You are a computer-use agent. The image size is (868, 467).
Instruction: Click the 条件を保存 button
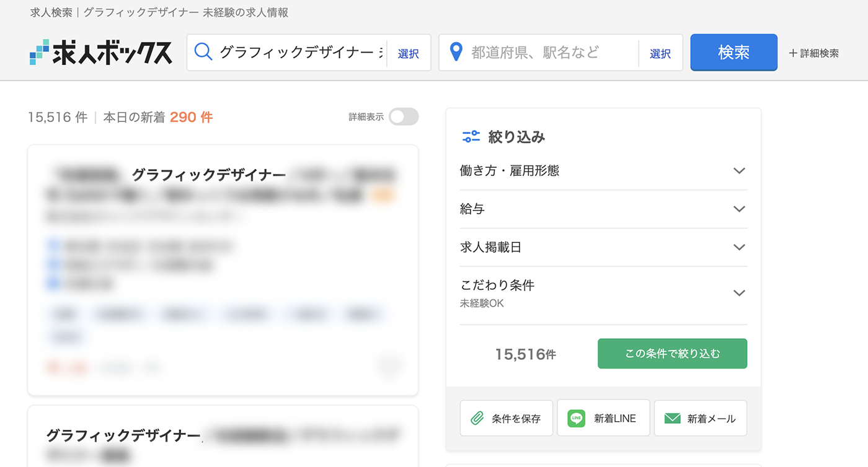(507, 418)
